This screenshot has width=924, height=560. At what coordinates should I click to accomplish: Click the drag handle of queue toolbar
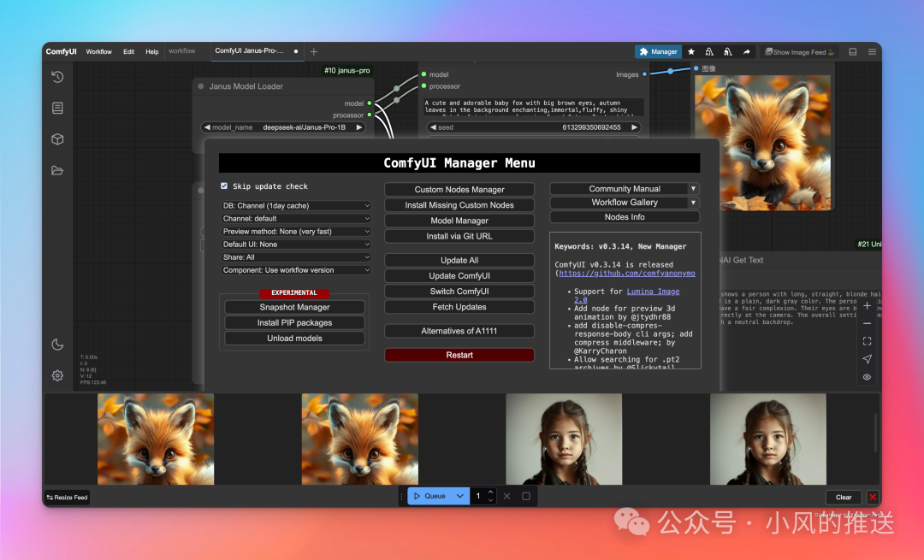(402, 496)
